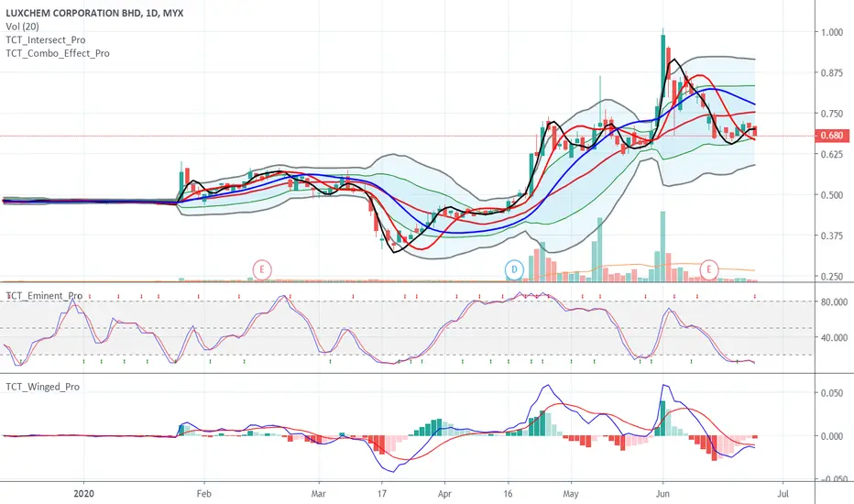Click the 80.000 oscillator axis label
The height and width of the screenshot is (504, 854).
tap(834, 301)
